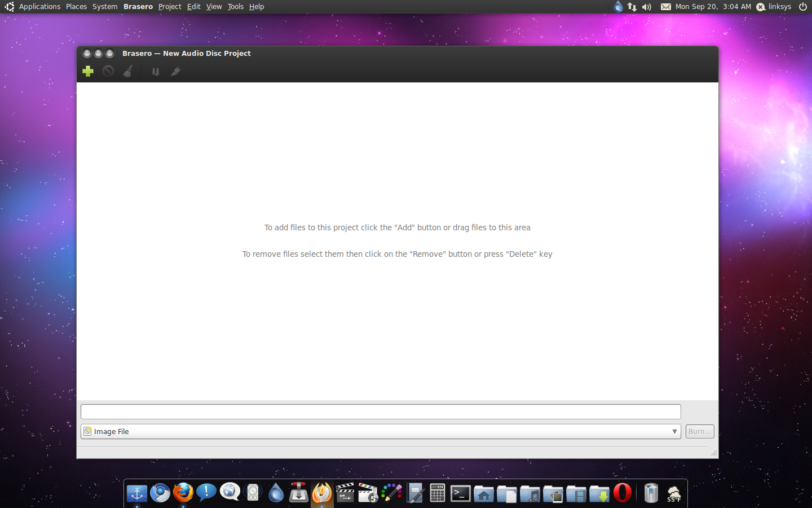This screenshot has height=508, width=812.
Task: Open the Downloads folder in dock
Action: click(599, 494)
